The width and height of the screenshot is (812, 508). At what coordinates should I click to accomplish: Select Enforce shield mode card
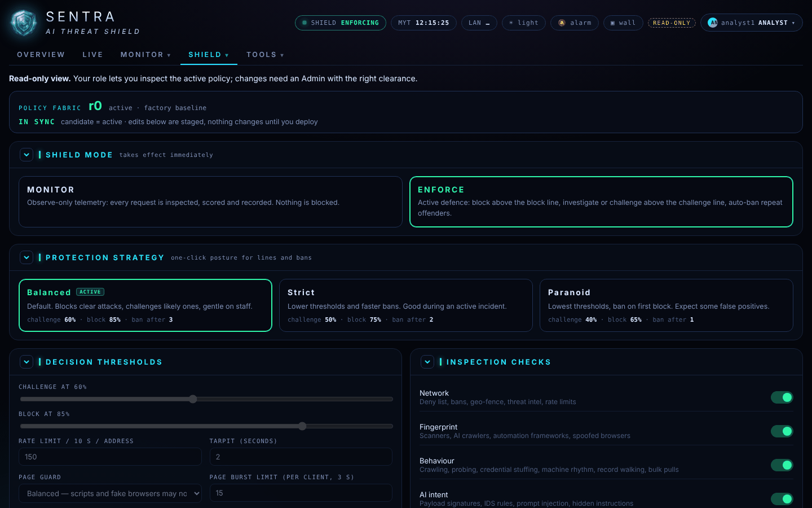[601, 202]
